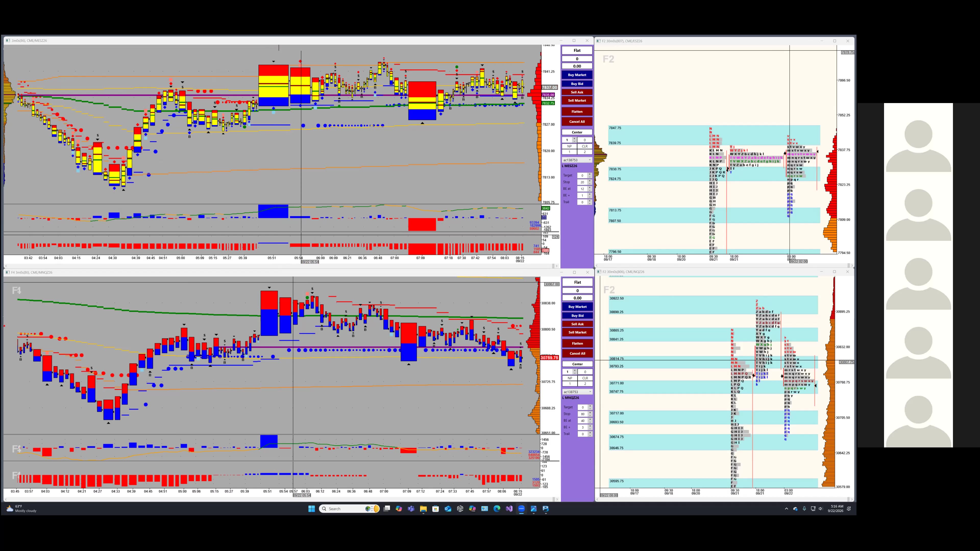Click the taskbar Search box
The image size is (980, 551).
point(349,509)
